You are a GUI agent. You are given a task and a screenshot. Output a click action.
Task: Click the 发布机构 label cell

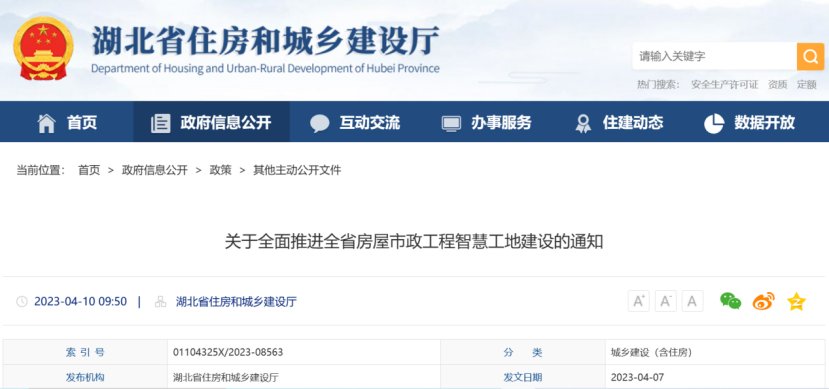(85, 377)
